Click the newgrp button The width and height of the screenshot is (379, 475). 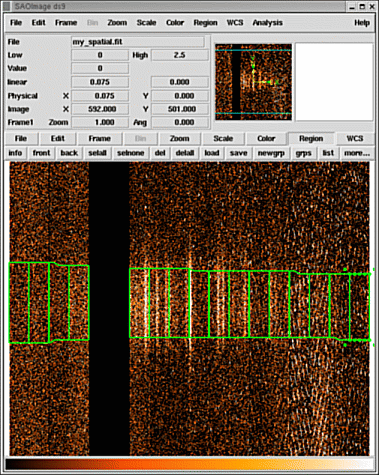[x=271, y=153]
